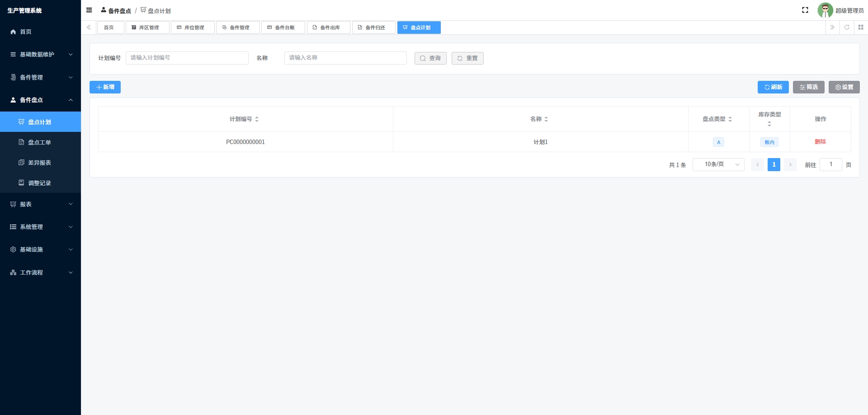Expand 基础数据维护 sidebar menu
Screen dimensions: 868x415
[x=40, y=54]
